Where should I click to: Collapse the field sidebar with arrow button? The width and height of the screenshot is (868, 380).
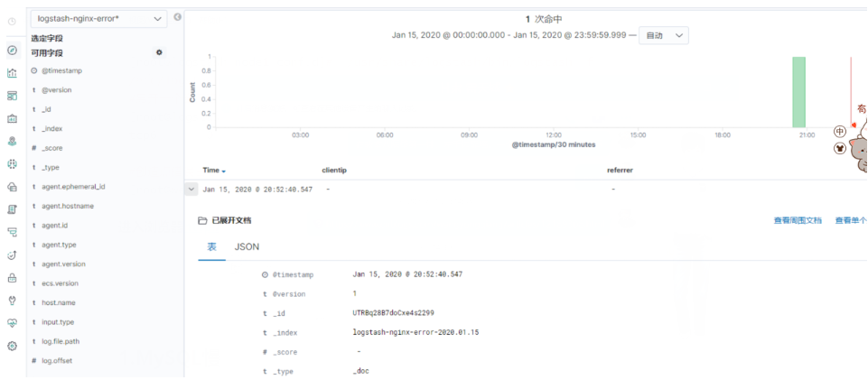point(177,17)
